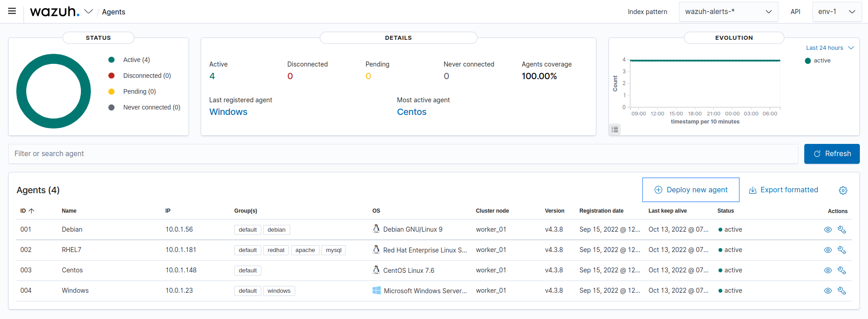
Task: Select IP address 10.0.1.23
Action: coord(179,290)
